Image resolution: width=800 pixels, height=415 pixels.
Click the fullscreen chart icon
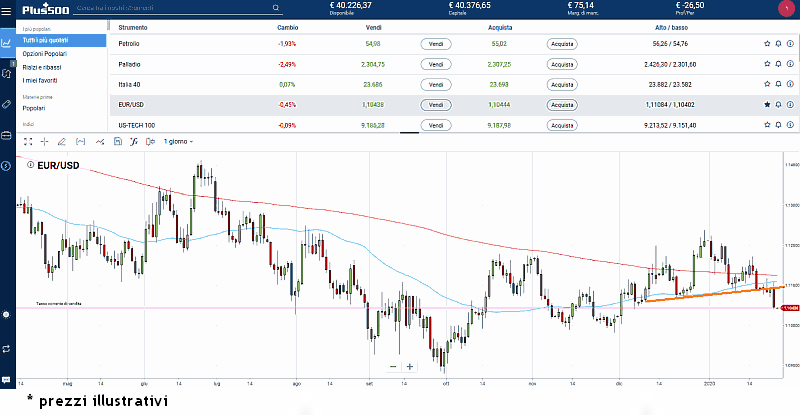coord(28,141)
